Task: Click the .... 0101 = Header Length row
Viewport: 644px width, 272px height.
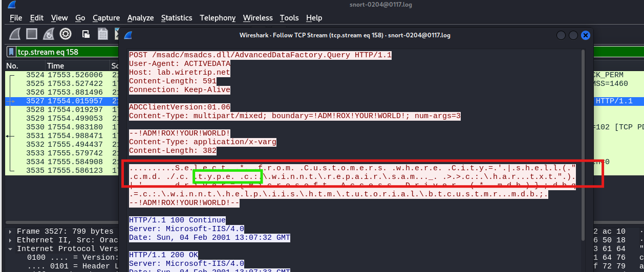Action: point(73,266)
